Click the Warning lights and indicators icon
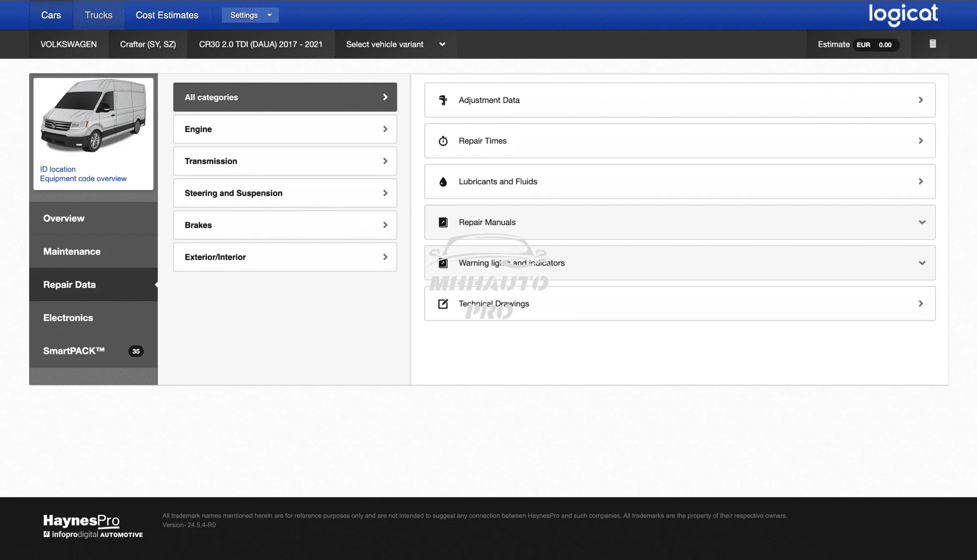The image size is (977, 560). point(443,263)
